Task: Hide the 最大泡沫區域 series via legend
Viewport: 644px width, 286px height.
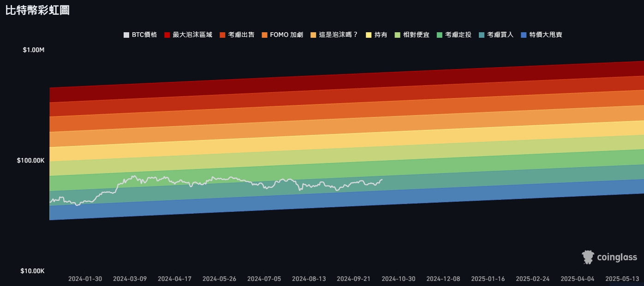Action: [x=188, y=35]
